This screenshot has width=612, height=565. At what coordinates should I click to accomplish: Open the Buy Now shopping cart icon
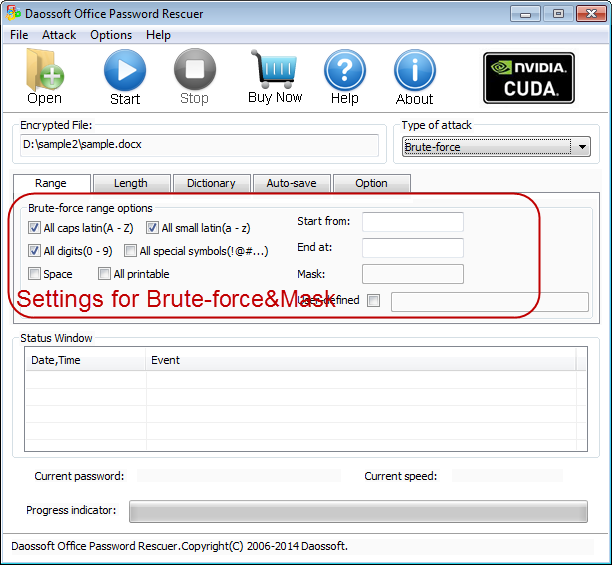click(x=275, y=69)
